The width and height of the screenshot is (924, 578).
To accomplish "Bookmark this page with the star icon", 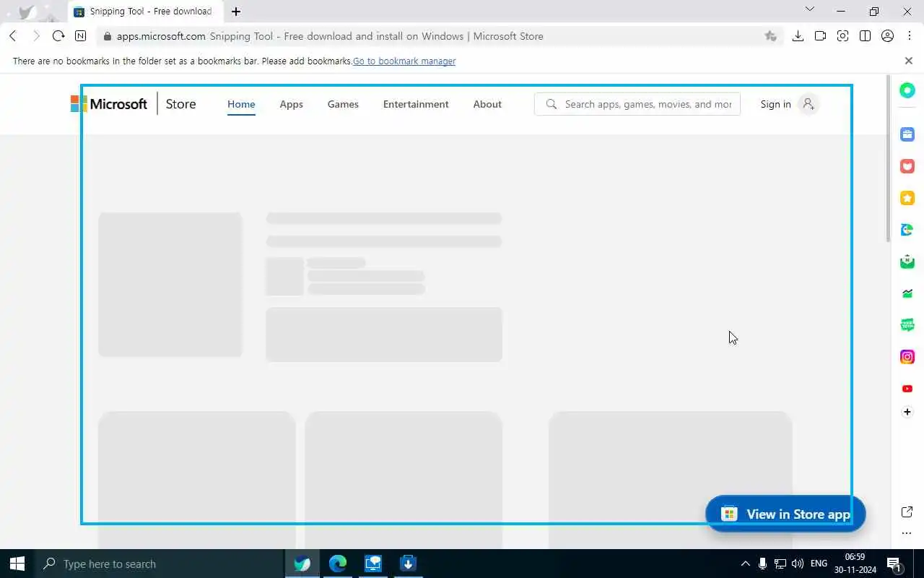I will [770, 36].
